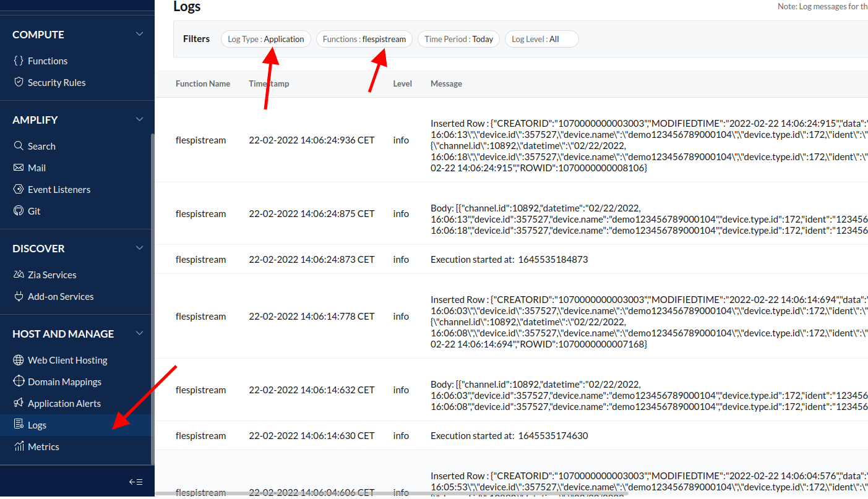
Task: Click the Logs document icon
Action: click(x=19, y=425)
